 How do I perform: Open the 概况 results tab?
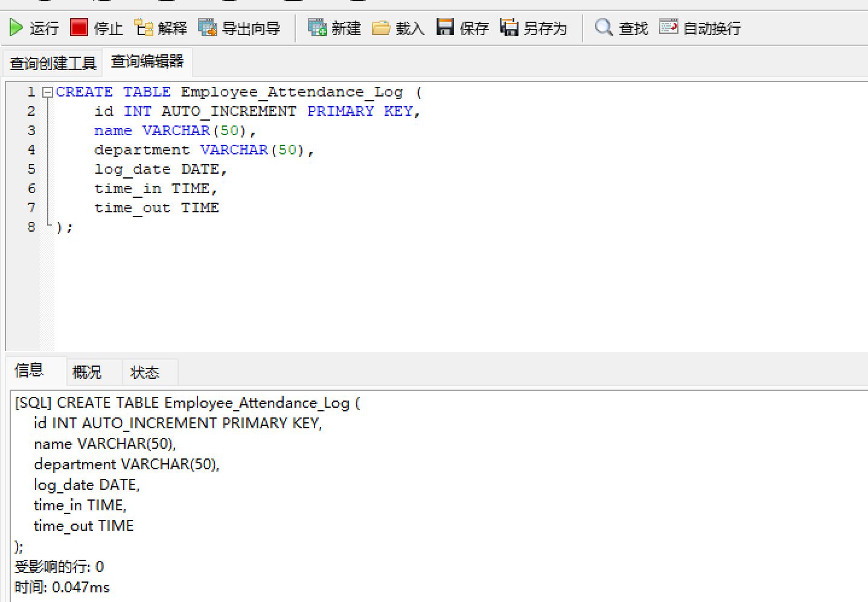(86, 372)
